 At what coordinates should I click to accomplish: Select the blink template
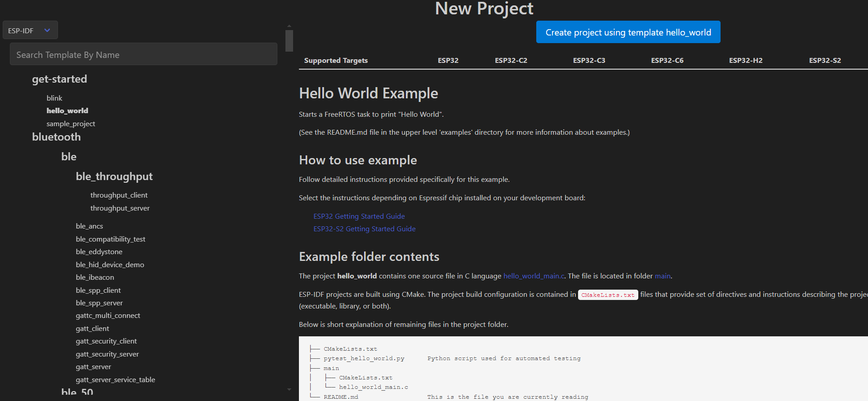click(x=54, y=98)
